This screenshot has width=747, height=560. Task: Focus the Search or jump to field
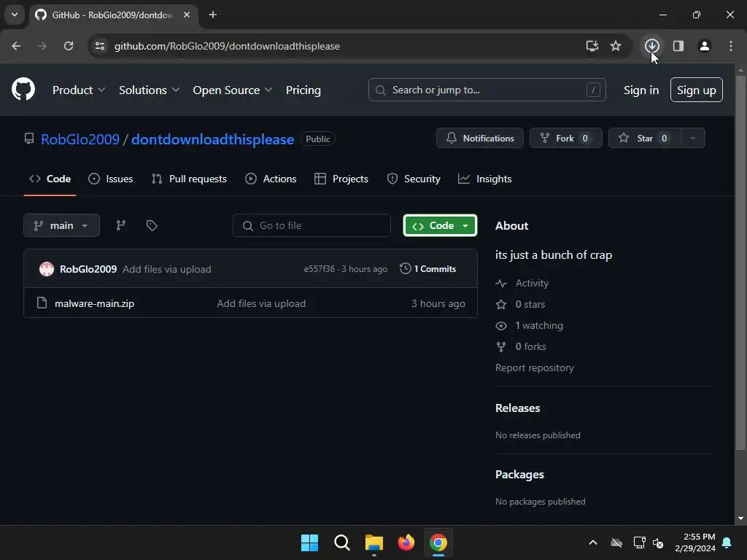[x=487, y=90]
